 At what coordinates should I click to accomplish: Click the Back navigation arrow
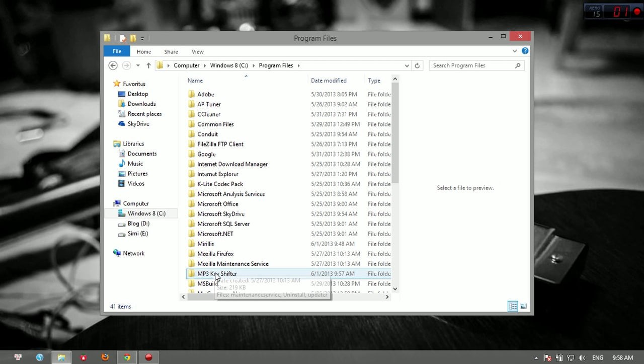(x=113, y=65)
